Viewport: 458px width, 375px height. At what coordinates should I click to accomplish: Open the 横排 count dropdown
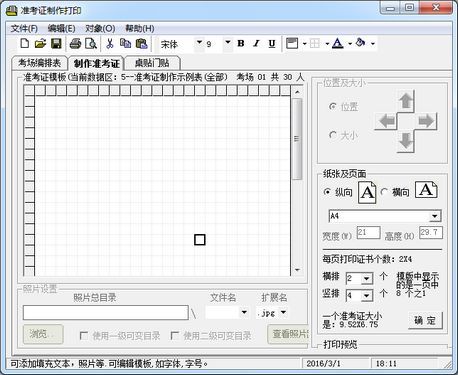[x=367, y=278]
